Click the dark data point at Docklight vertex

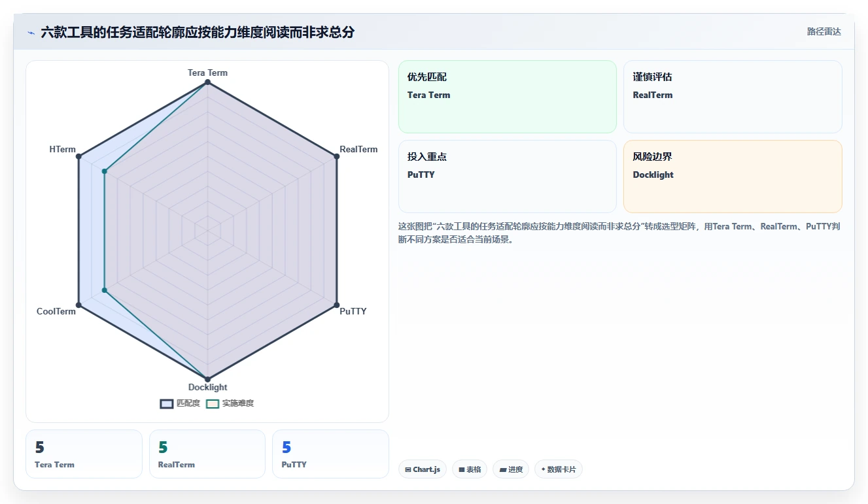[x=207, y=379]
